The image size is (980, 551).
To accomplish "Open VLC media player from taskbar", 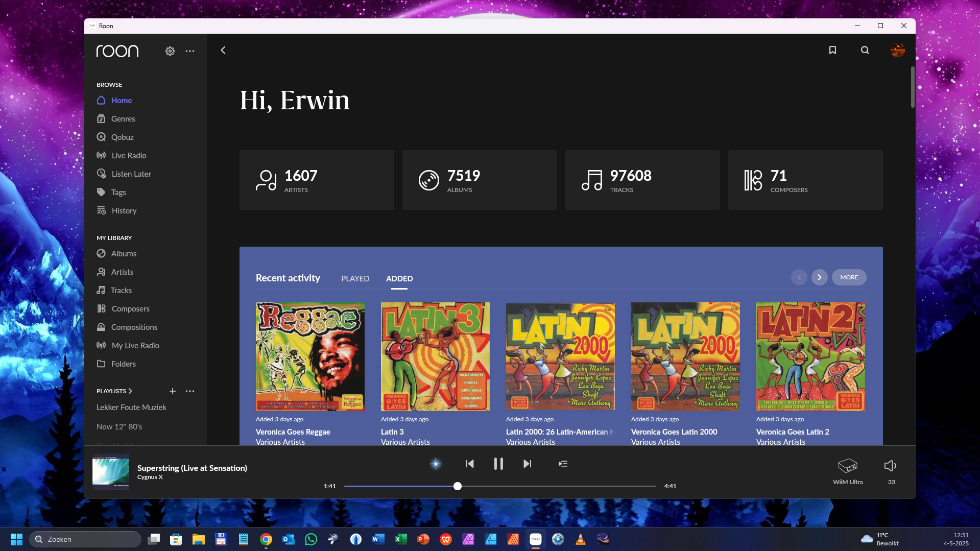I will [580, 539].
